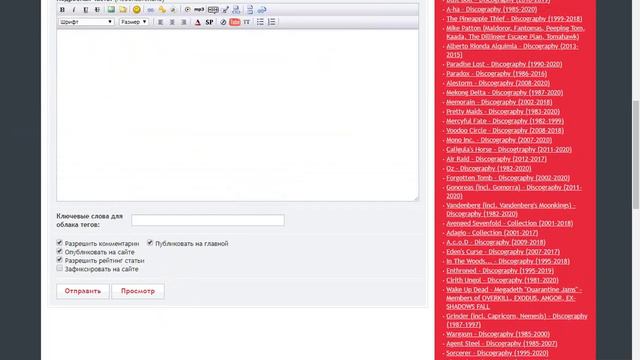Click the page vertical scrollbar thumb
Viewport: 640px width, 360px height.
pyautogui.click(x=636, y=155)
